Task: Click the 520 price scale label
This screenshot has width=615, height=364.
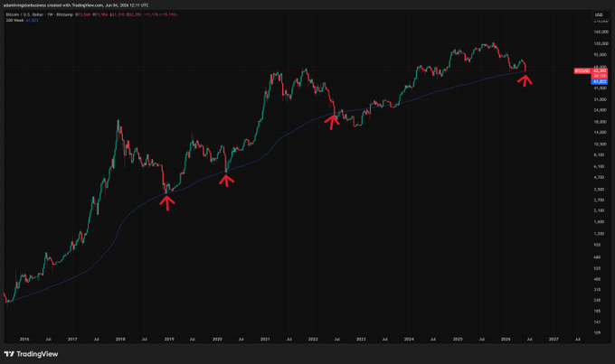Action: 597,268
